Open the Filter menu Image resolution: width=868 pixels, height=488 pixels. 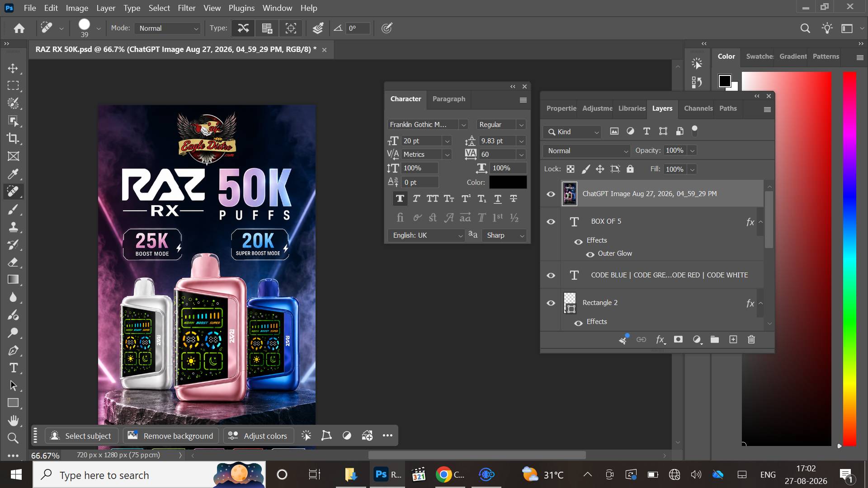pyautogui.click(x=186, y=8)
